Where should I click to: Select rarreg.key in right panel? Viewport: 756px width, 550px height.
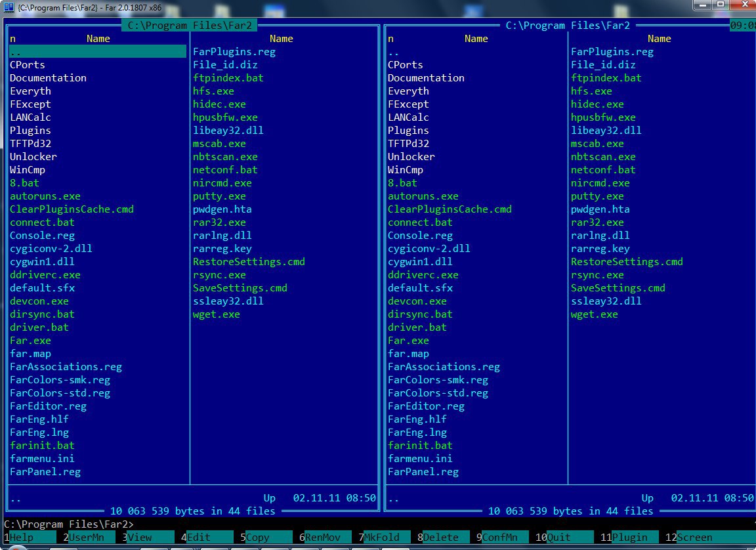(600, 249)
